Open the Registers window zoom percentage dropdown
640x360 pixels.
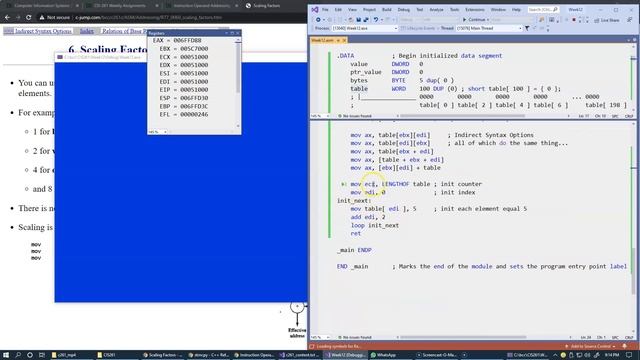pyautogui.click(x=158, y=132)
